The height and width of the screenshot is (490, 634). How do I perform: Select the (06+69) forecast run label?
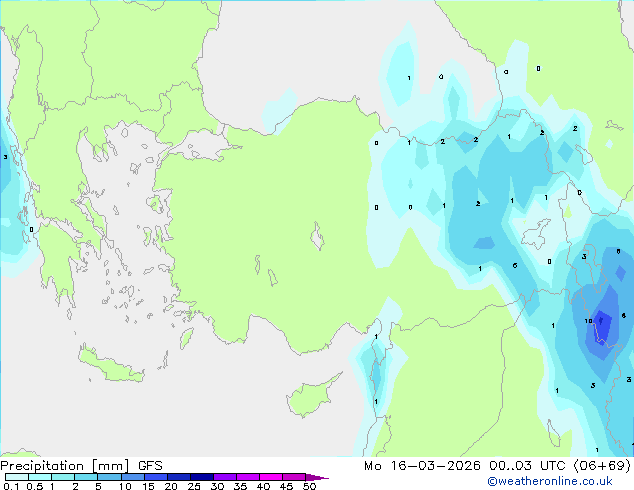tap(602, 466)
